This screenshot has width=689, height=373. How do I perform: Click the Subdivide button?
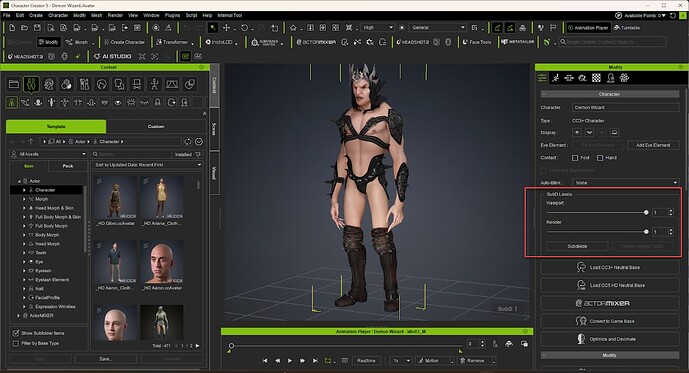click(577, 246)
